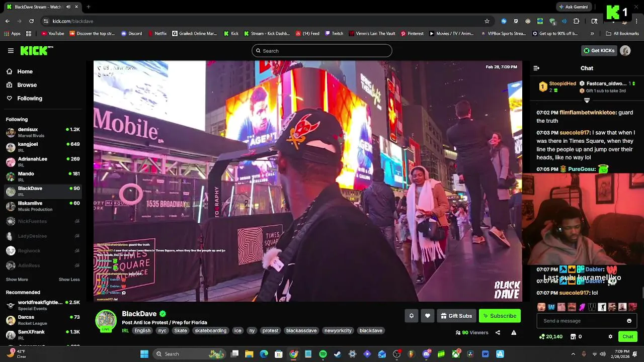The image size is (644, 362).
Task: Open worldfreakfightleague recommended channel
Action: (x=43, y=305)
